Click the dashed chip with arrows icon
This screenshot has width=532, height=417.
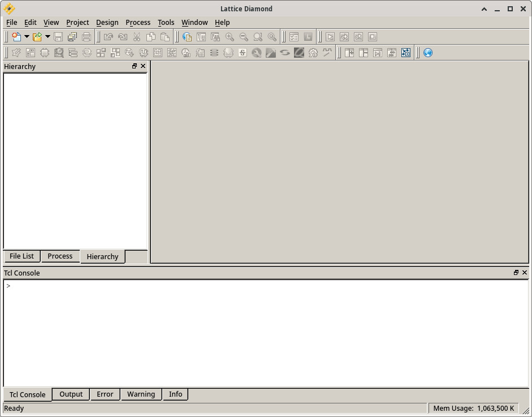[x=87, y=53]
